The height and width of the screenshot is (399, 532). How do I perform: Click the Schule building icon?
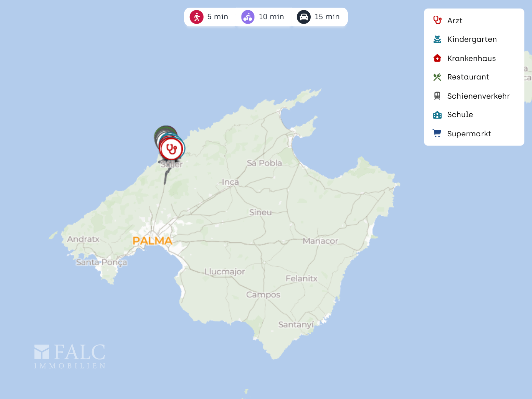[x=437, y=114]
